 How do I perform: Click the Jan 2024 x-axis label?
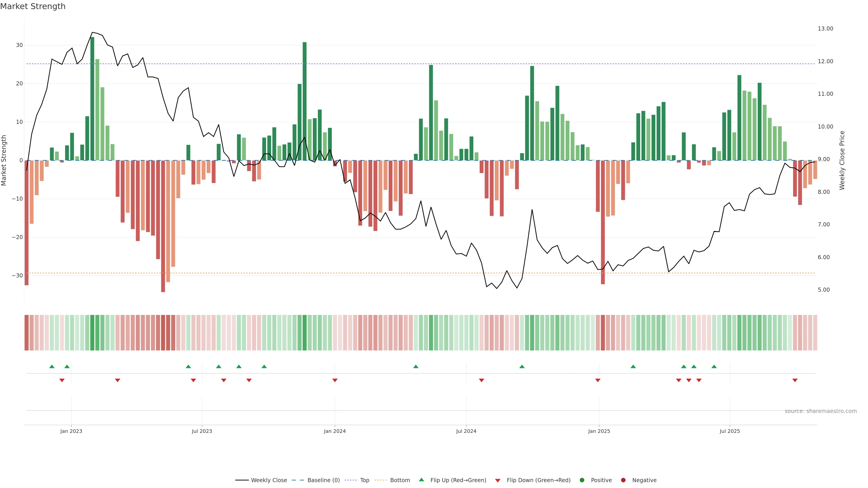click(x=335, y=431)
